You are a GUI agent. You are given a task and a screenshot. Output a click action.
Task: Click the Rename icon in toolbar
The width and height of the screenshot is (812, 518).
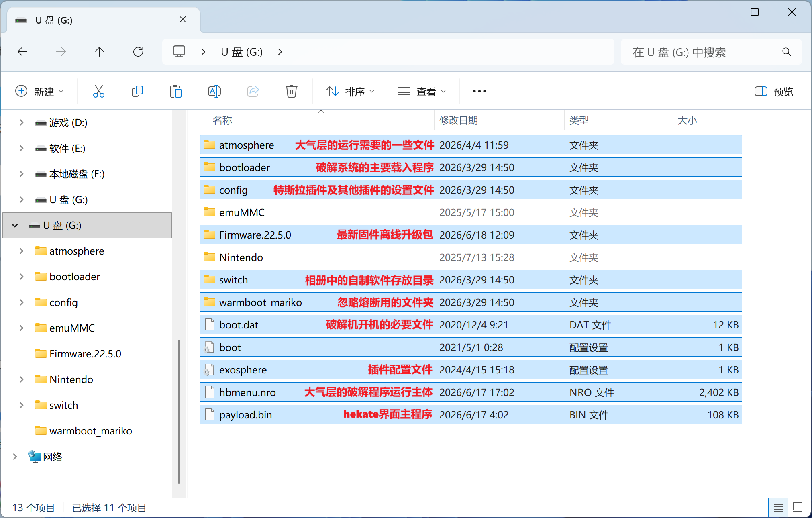[214, 92]
